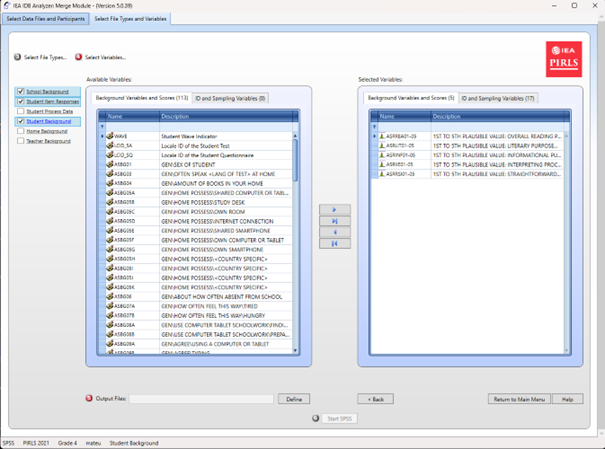Image resolution: width=605 pixels, height=449 pixels.
Task: Open ID and Sampling Variables (17) tab
Action: click(x=500, y=98)
